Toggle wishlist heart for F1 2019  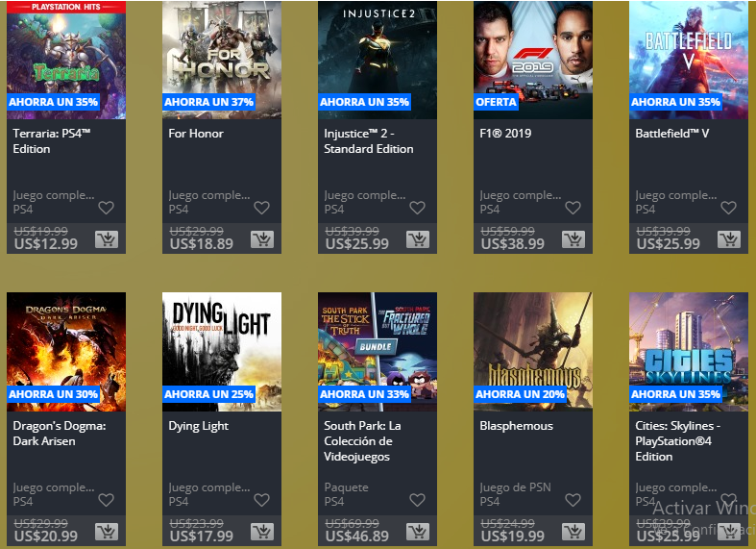click(573, 208)
